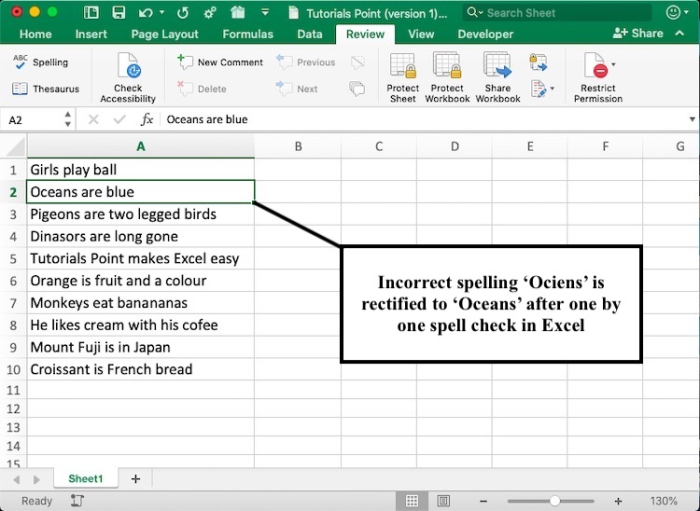Viewport: 700px width, 511px height.
Task: Click the formula bar text Oceans are blue
Action: point(207,119)
